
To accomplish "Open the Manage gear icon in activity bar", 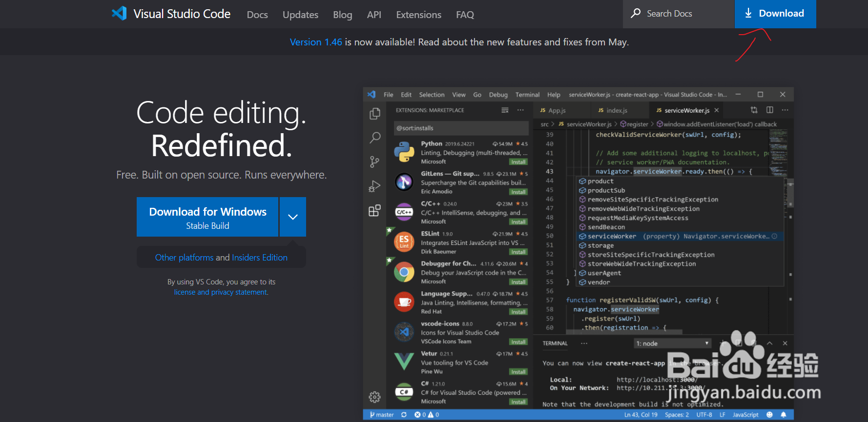I will pyautogui.click(x=375, y=397).
